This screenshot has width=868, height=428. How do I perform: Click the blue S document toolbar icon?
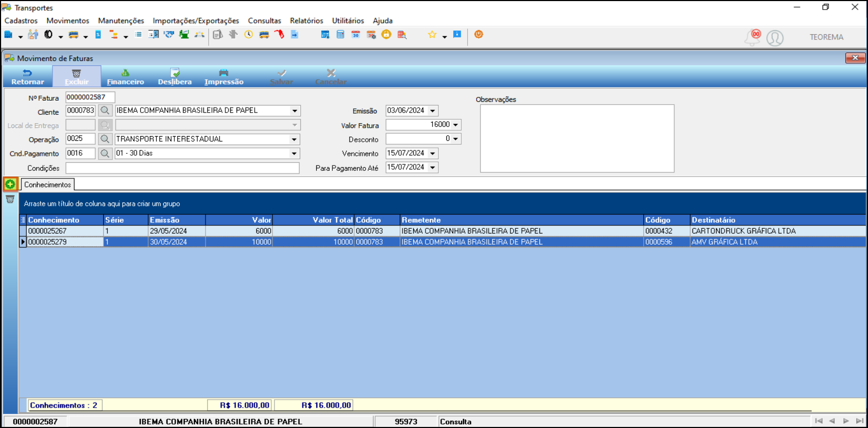tap(98, 34)
